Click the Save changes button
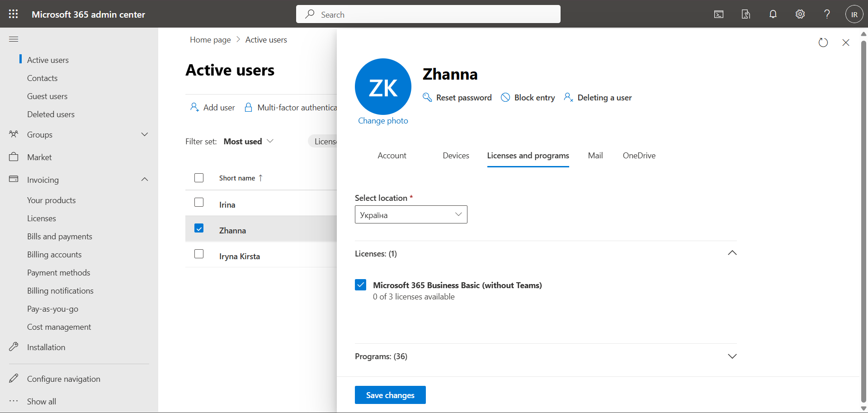Image resolution: width=868 pixels, height=413 pixels. [x=390, y=395]
